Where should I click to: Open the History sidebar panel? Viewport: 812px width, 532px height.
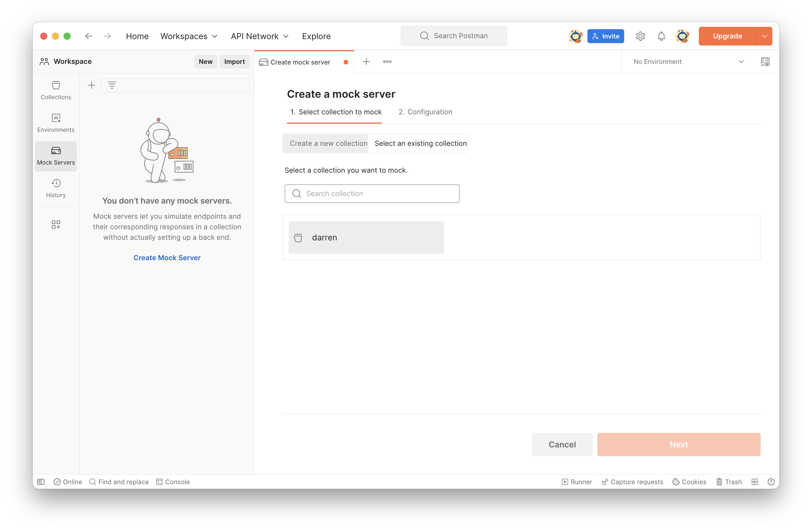pos(56,188)
